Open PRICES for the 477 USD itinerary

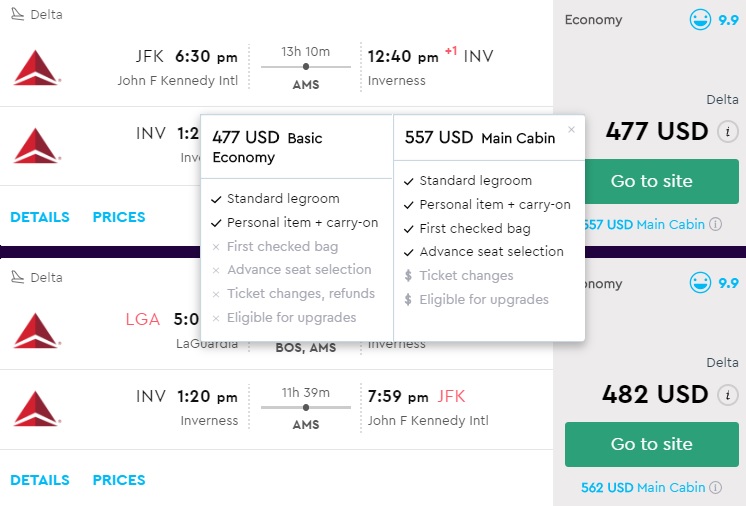click(119, 217)
